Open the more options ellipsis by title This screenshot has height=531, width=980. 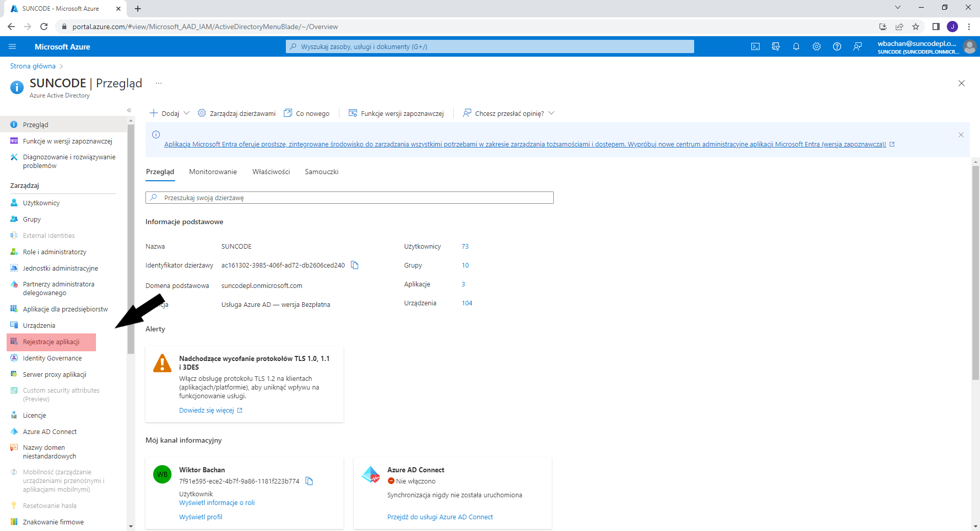coord(159,83)
